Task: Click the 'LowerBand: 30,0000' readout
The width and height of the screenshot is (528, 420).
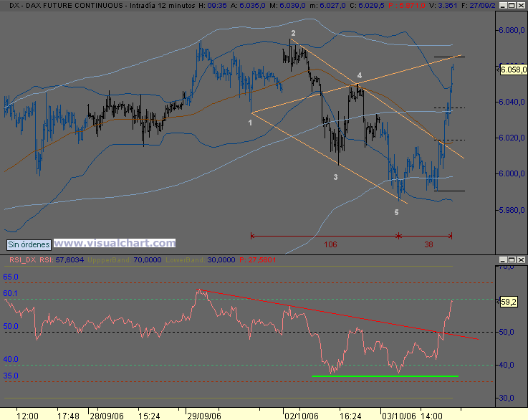Action: tap(201, 260)
